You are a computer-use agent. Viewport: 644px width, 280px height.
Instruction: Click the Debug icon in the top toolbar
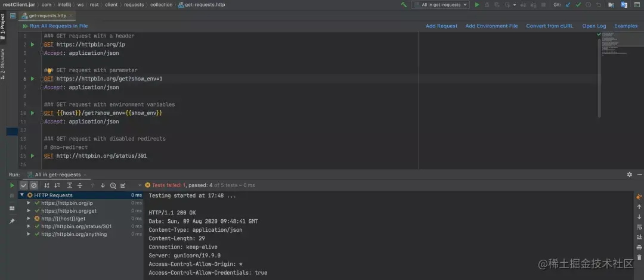click(487, 5)
